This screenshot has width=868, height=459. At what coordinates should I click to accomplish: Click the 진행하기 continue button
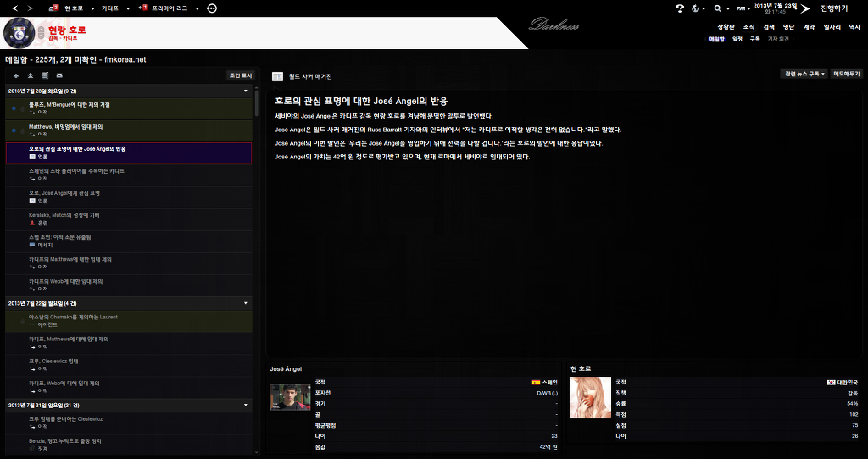834,8
